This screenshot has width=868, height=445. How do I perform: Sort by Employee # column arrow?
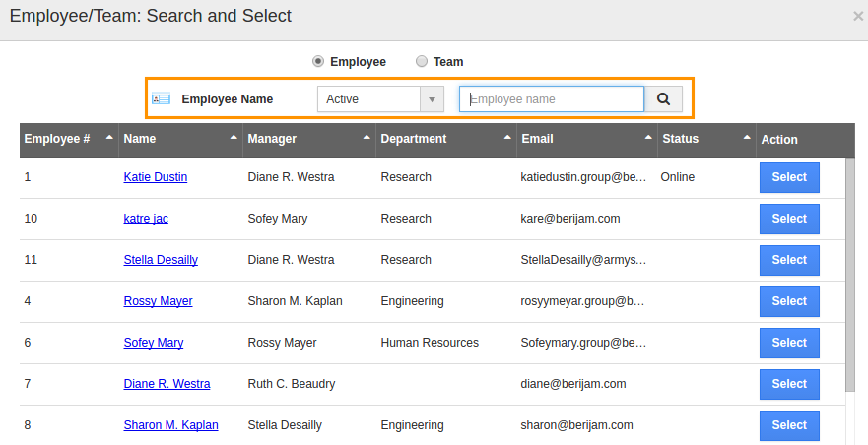coord(109,137)
